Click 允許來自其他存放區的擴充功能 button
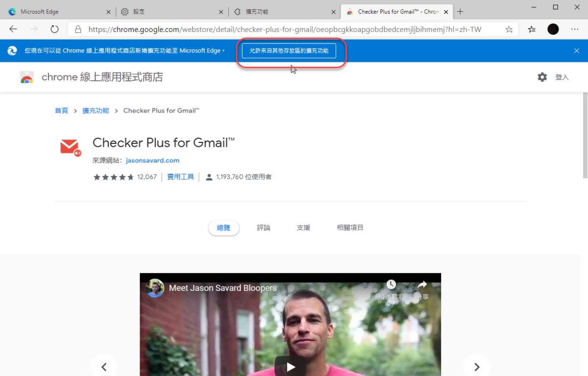 289,50
